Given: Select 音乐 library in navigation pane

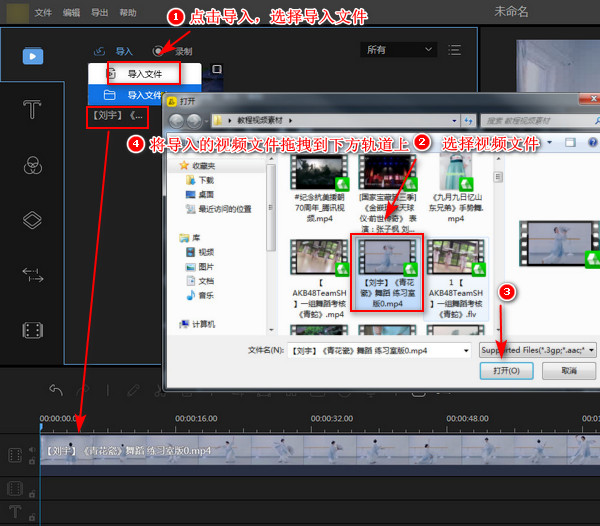Looking at the screenshot, I should 200,295.
